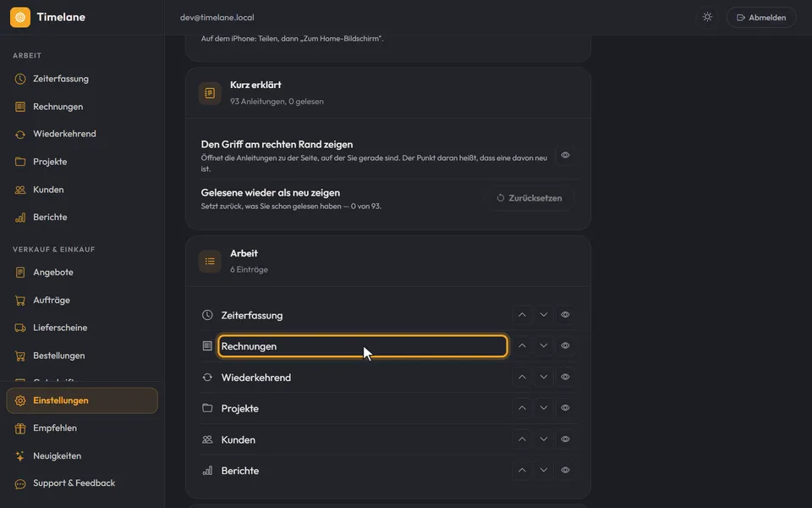Move Berichte entry up
This screenshot has height=508, width=812.
tap(522, 470)
